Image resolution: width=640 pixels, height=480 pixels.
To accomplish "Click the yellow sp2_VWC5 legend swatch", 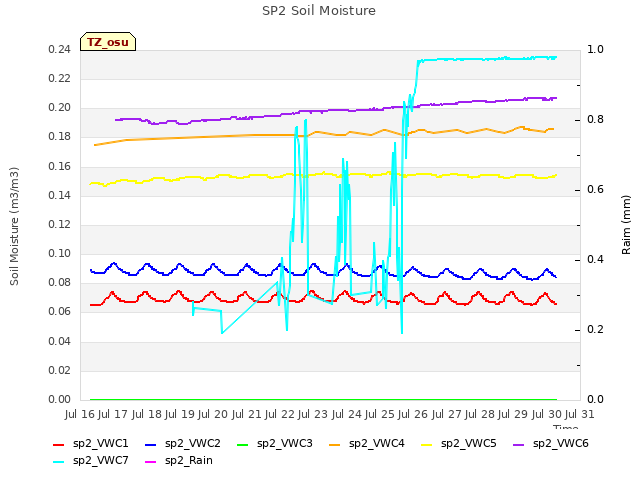I will pos(427,444).
